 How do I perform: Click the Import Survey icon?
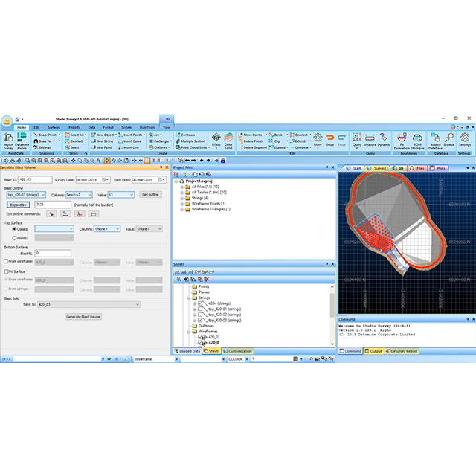[x=8, y=139]
